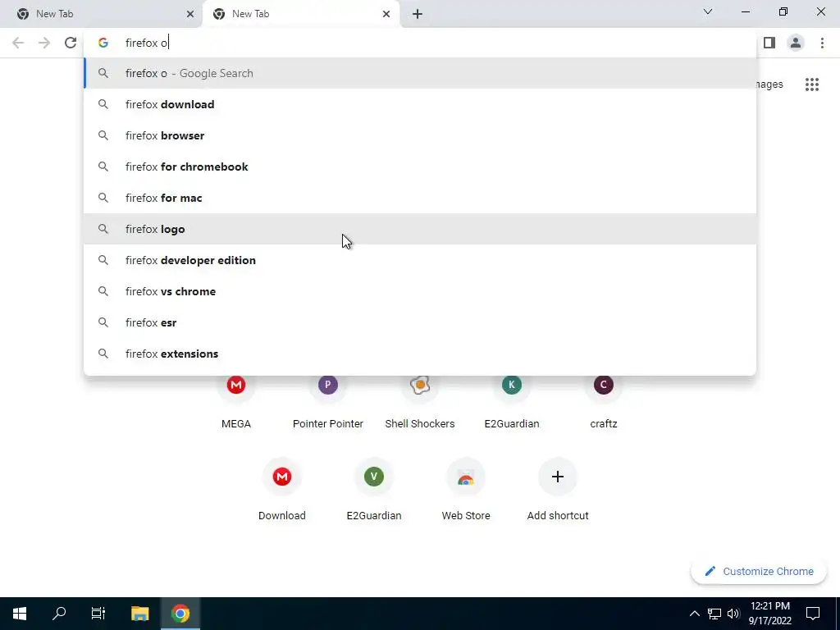Viewport: 840px width, 630px height.
Task: Close the second active New Tab
Action: point(386,14)
